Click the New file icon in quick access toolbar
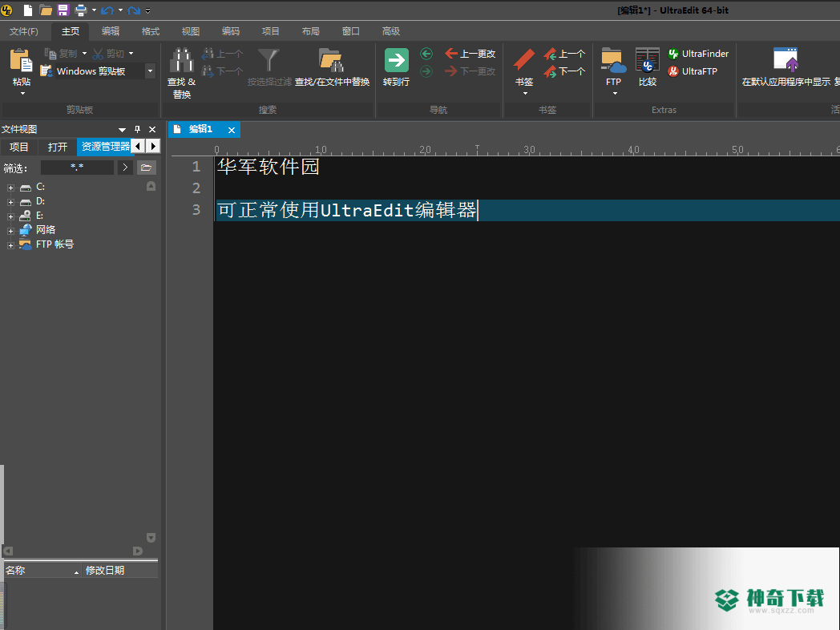Viewport: 840px width, 630px height. point(27,10)
